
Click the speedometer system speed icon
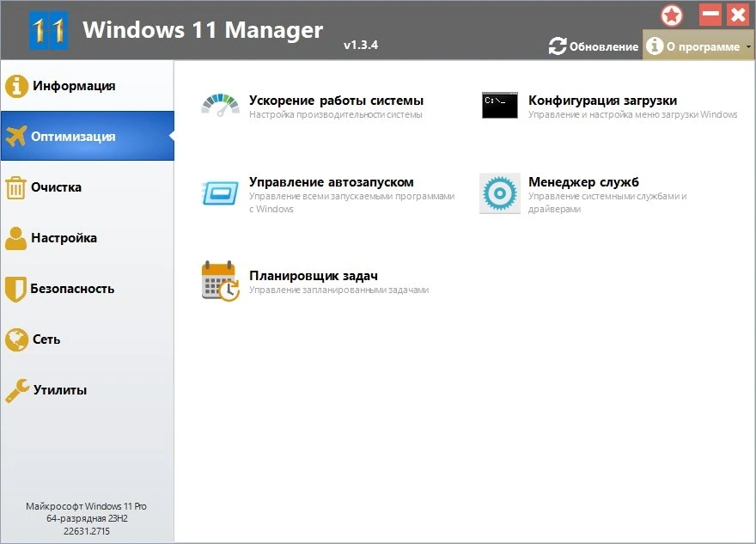(220, 105)
